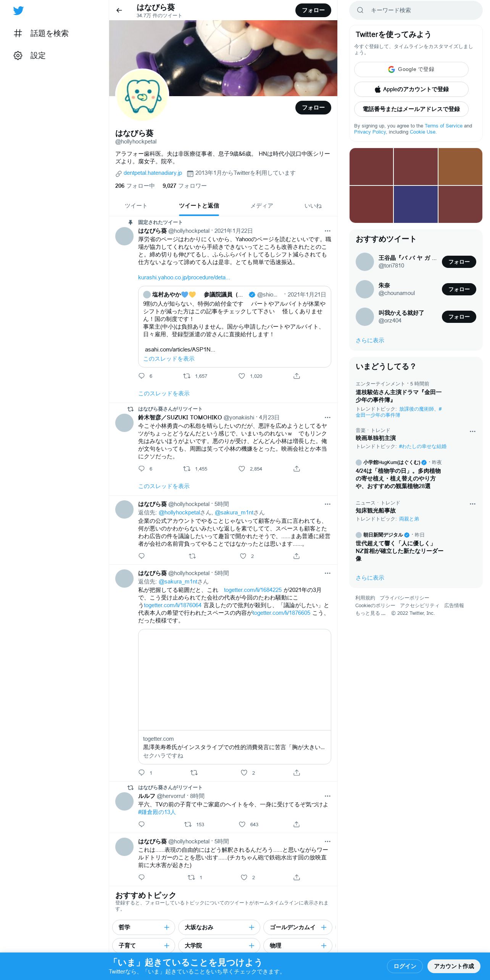Add the 大坂なおみ topic with plus
The height and width of the screenshot is (980, 490).
251,927
